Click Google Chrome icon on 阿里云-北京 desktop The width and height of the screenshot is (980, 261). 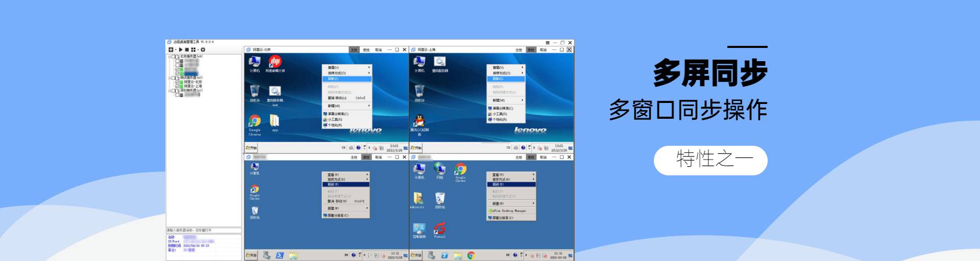(255, 121)
